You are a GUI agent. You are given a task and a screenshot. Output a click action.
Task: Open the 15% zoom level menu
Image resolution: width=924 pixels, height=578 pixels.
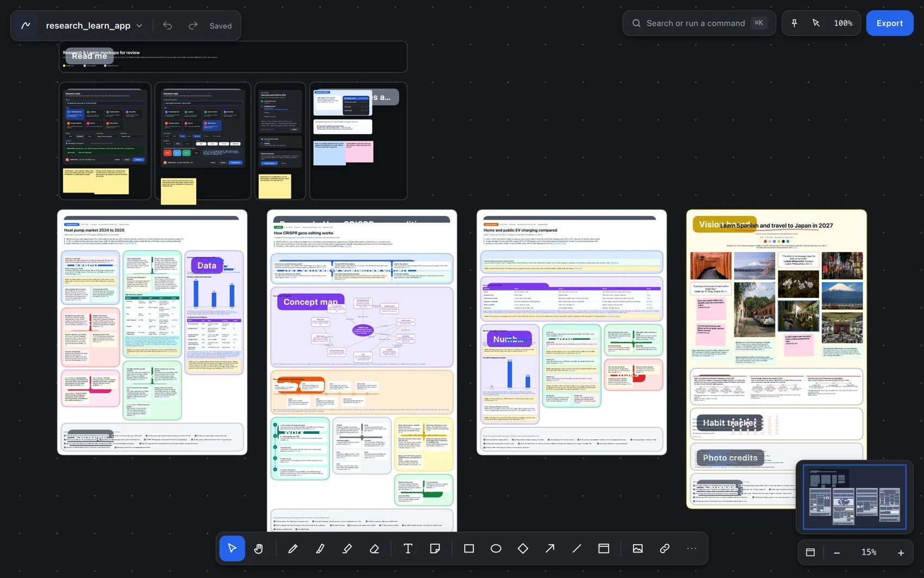[869, 552]
